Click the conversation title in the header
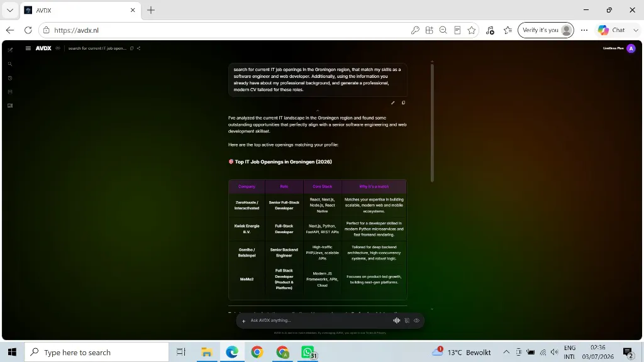This screenshot has height=362, width=644. [97, 48]
